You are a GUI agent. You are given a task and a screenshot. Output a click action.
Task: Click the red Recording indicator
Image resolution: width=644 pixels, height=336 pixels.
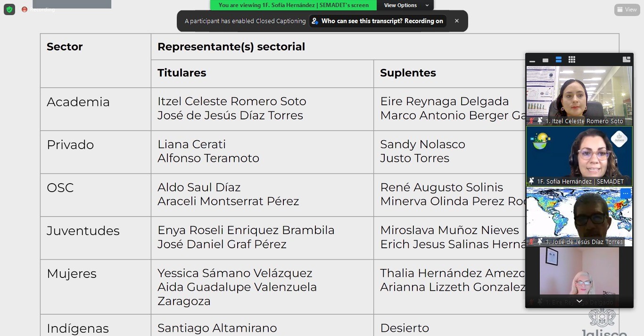(25, 9)
